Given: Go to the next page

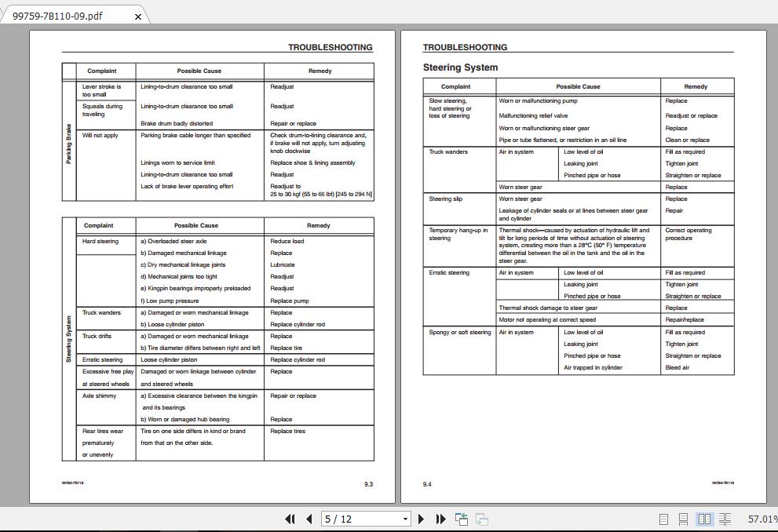Looking at the screenshot, I should tap(422, 519).
